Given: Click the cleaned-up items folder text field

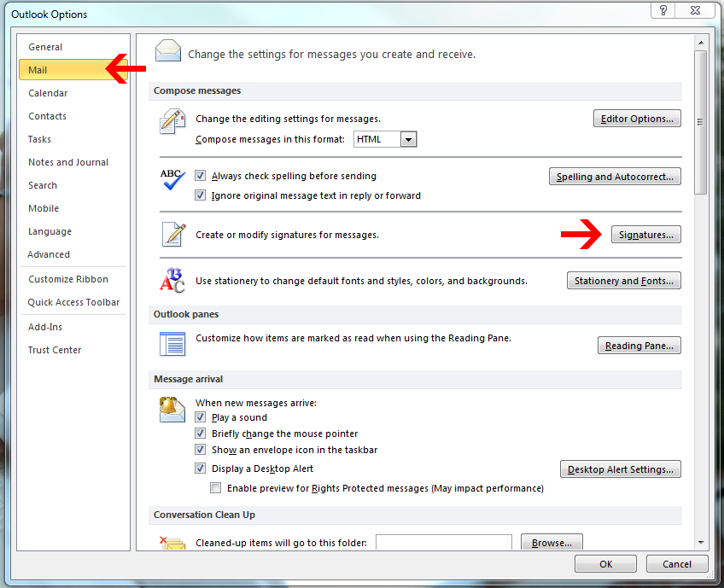Looking at the screenshot, I should coord(443,543).
